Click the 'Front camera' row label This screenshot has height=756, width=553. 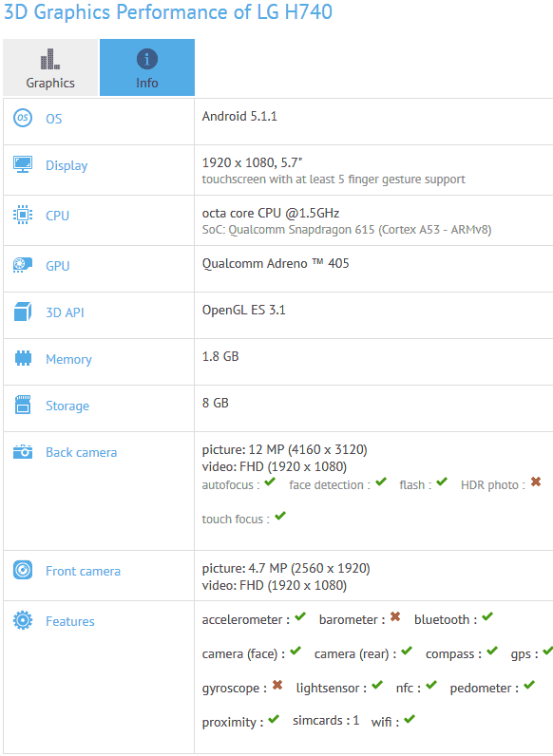[x=83, y=571]
